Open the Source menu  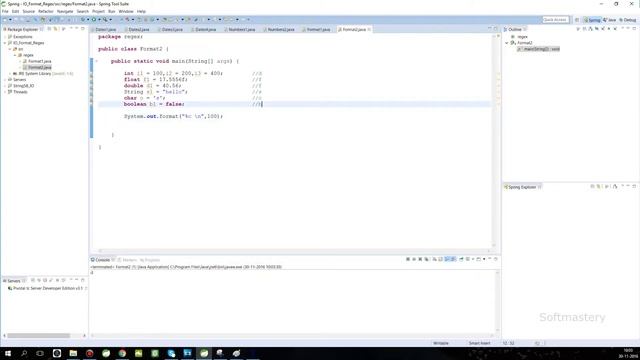(x=29, y=11)
